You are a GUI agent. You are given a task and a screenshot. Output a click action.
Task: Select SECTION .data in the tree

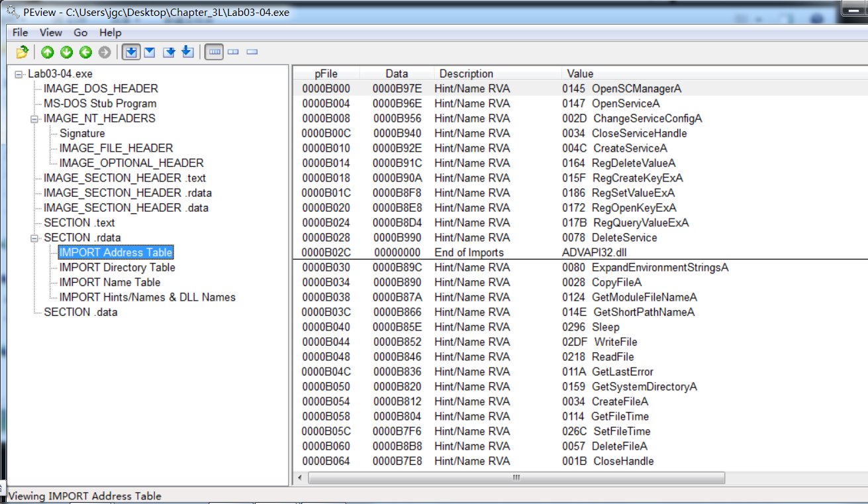[80, 312]
